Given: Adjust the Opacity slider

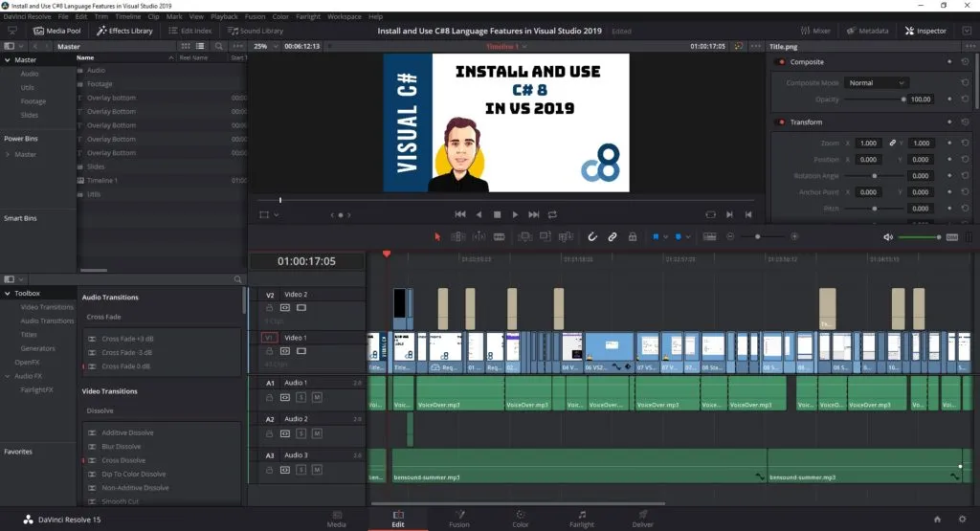Looking at the screenshot, I should tap(875, 100).
